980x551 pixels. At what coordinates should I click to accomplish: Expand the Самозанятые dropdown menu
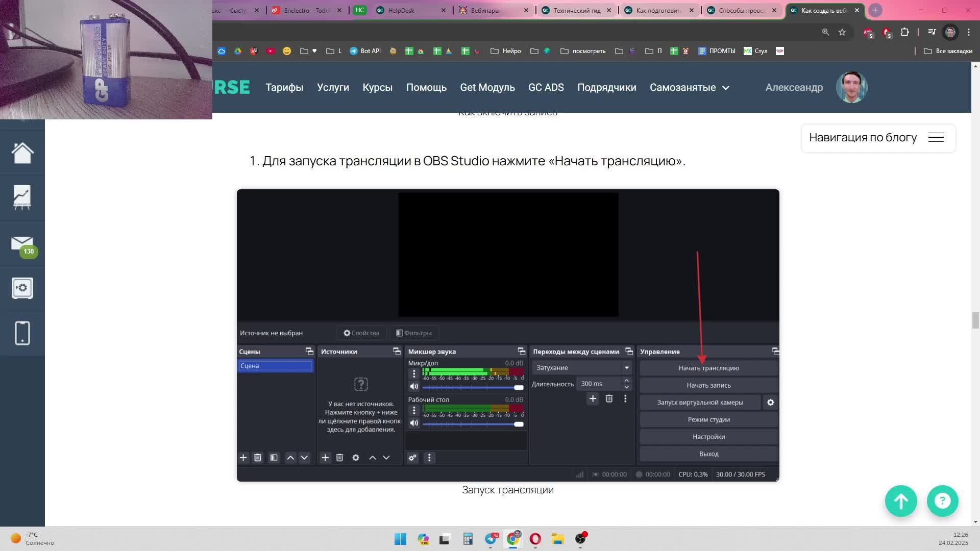click(x=689, y=87)
